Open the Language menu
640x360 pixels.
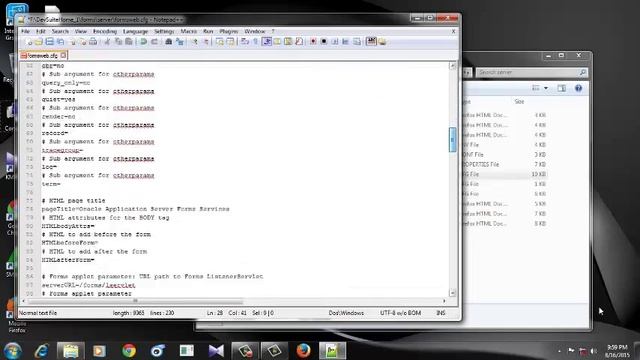135,31
